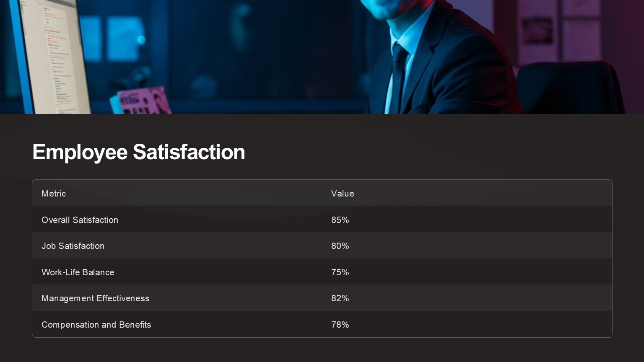Click the Compensation and Benefits cell
Screen dimensions: 644x362
click(x=96, y=325)
